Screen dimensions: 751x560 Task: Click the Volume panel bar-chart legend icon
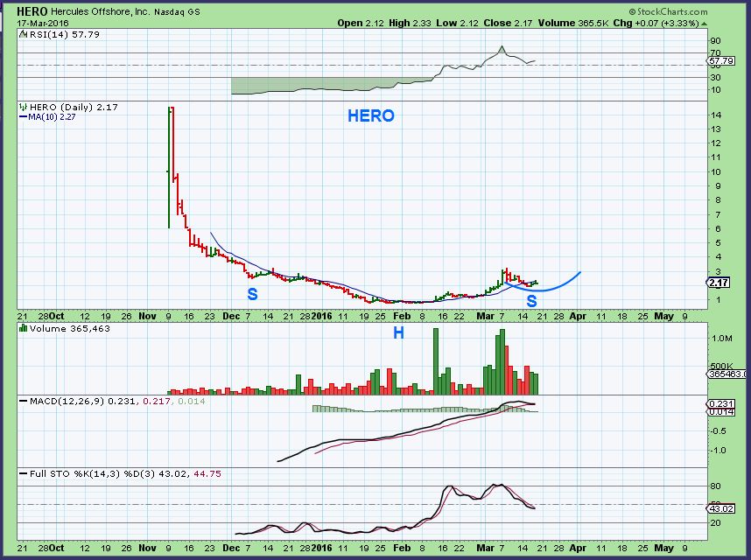click(x=23, y=328)
